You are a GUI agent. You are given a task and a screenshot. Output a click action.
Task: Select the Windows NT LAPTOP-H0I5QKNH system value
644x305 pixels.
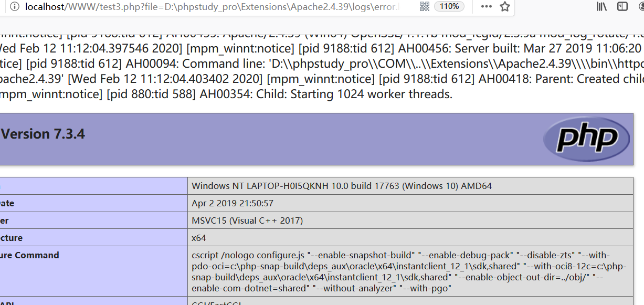click(x=342, y=186)
